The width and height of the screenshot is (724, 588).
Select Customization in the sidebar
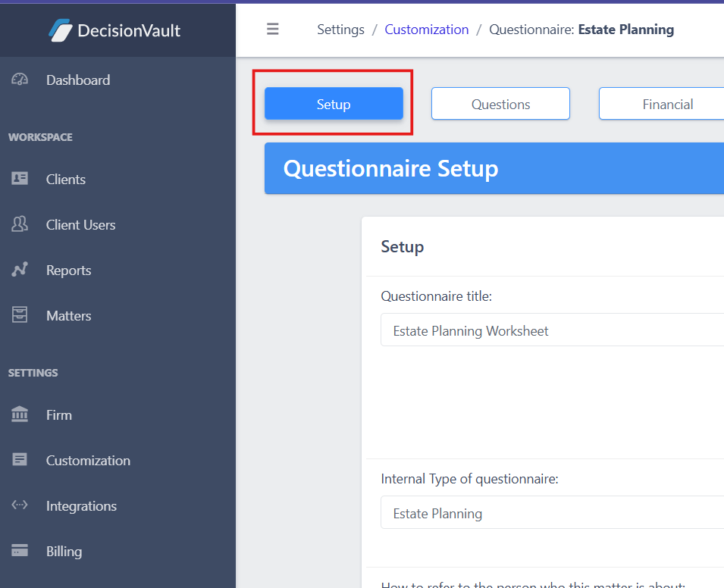[88, 460]
